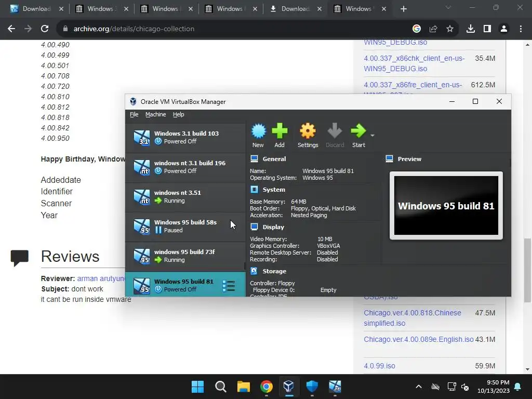
Task: Toggle the Chrome side panel icon
Action: pos(487,29)
